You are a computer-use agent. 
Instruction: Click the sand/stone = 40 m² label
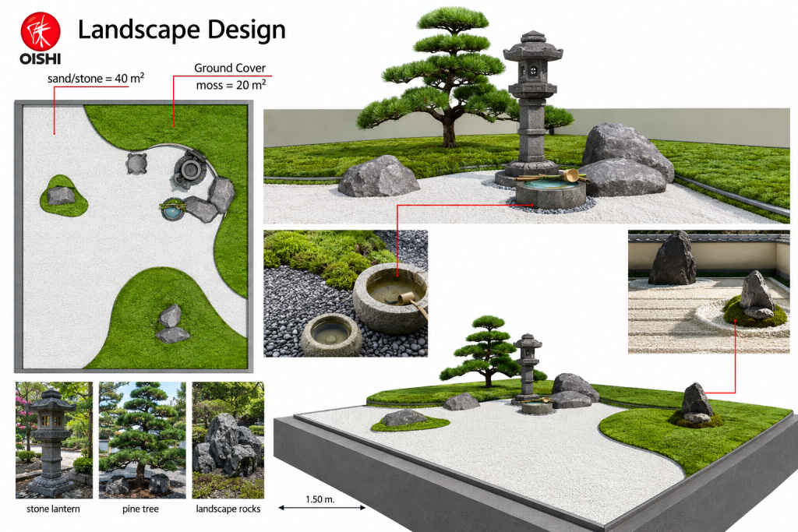pos(96,79)
